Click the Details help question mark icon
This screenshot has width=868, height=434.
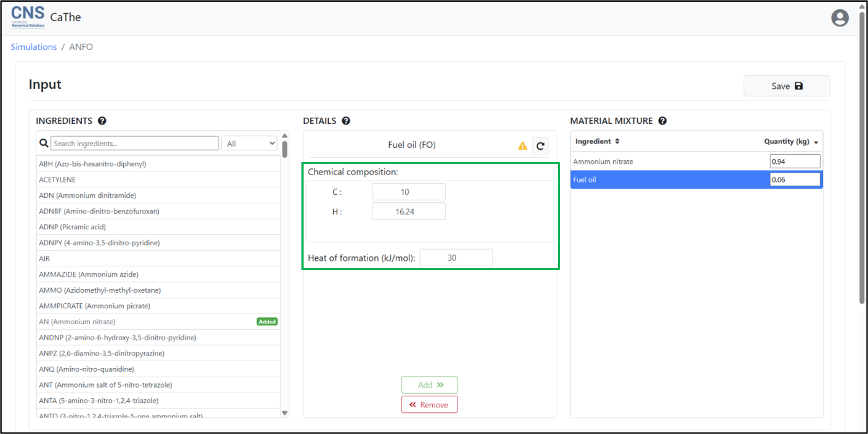(346, 121)
